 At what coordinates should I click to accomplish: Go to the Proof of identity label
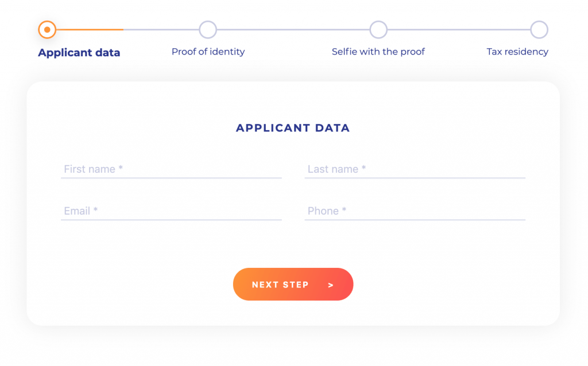click(208, 52)
